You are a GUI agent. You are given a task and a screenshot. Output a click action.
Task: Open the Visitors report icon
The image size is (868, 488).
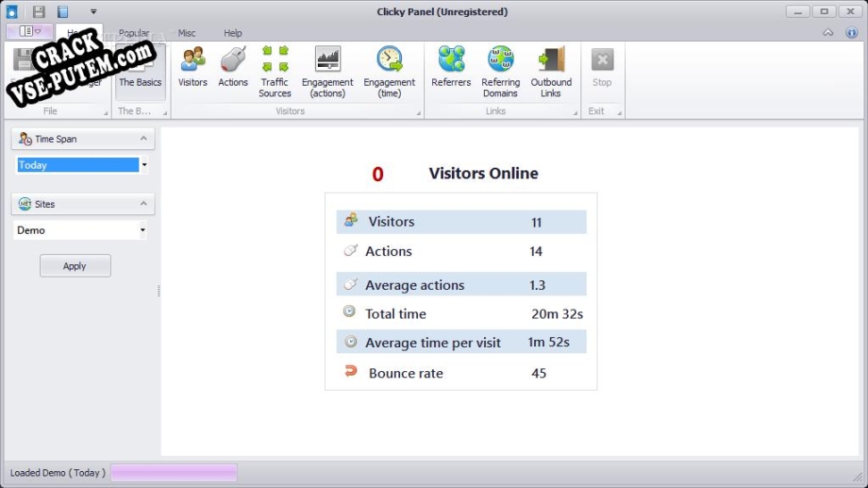pyautogui.click(x=193, y=60)
